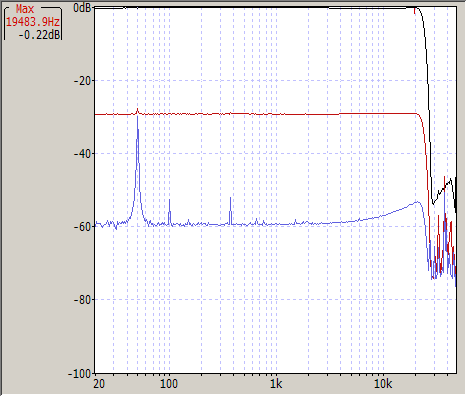
Task: Click the -40 dB axis label
Action: 82,154
